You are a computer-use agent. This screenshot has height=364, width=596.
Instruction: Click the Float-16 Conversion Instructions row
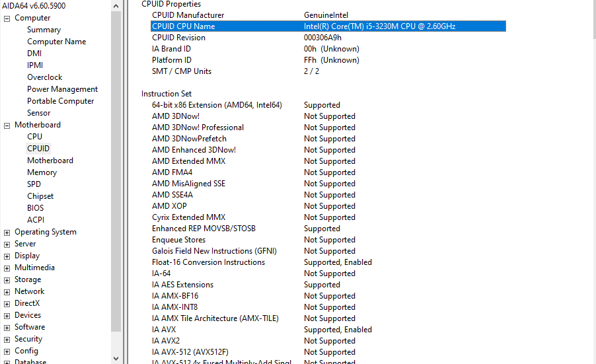[328, 262]
